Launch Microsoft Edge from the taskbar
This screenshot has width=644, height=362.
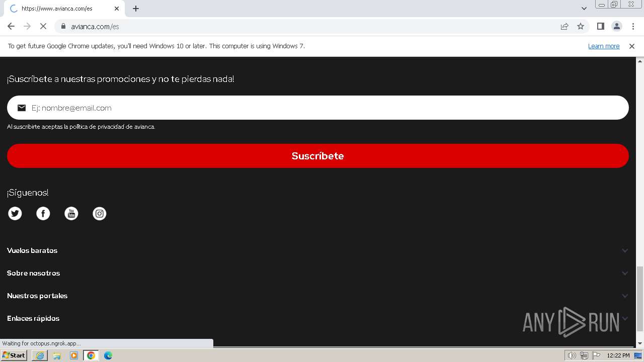point(108,355)
